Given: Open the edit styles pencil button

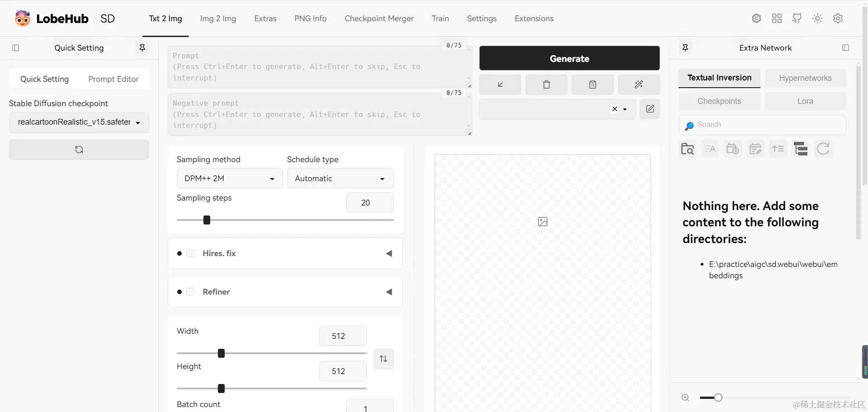Looking at the screenshot, I should (650, 109).
